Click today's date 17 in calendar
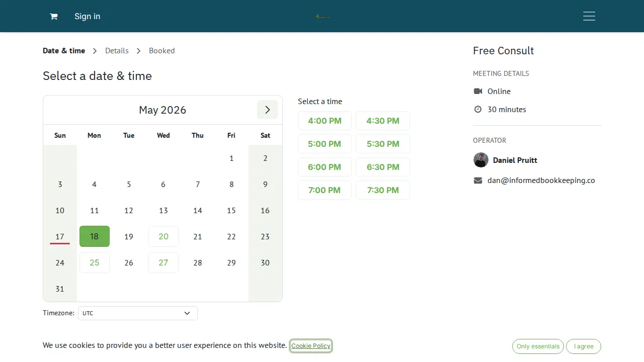The height and width of the screenshot is (362, 644). pyautogui.click(x=60, y=236)
